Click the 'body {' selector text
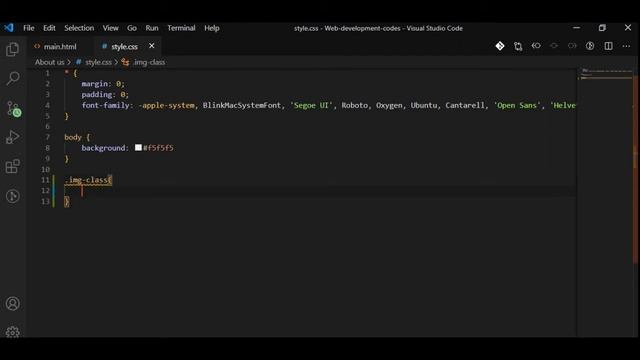Image resolution: width=640 pixels, height=360 pixels. [77, 137]
